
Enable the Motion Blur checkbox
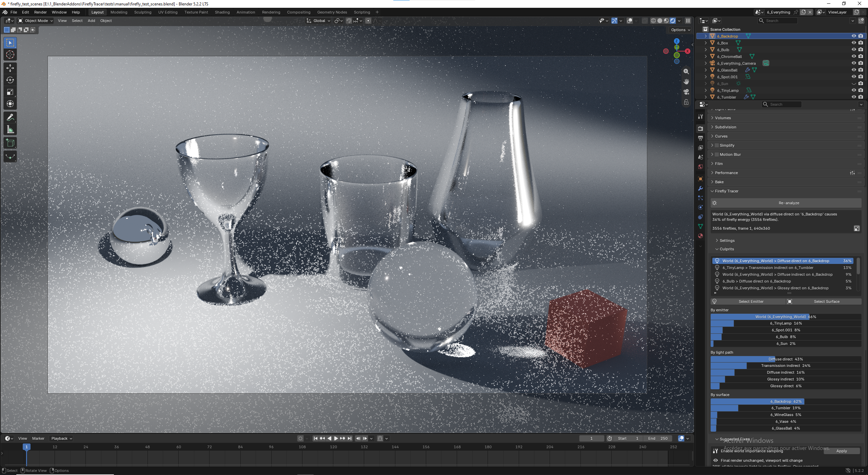pyautogui.click(x=717, y=154)
